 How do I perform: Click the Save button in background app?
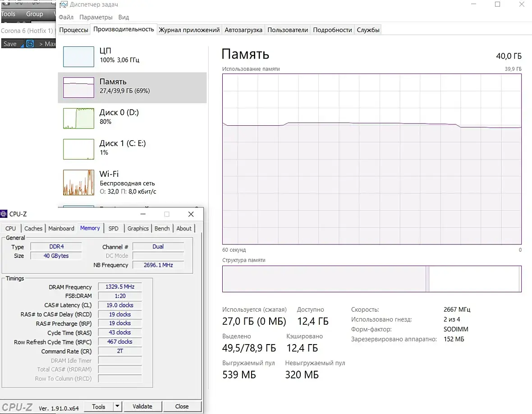pyautogui.click(x=10, y=44)
